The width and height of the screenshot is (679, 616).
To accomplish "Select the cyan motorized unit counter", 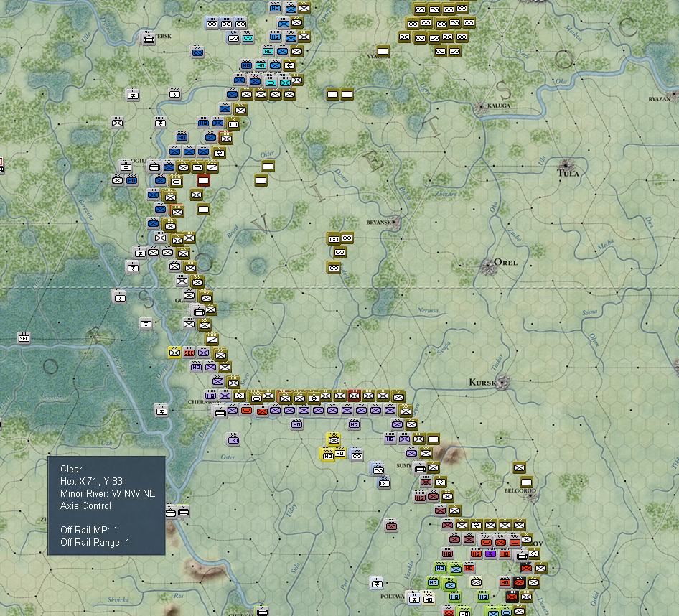I will click(248, 38).
